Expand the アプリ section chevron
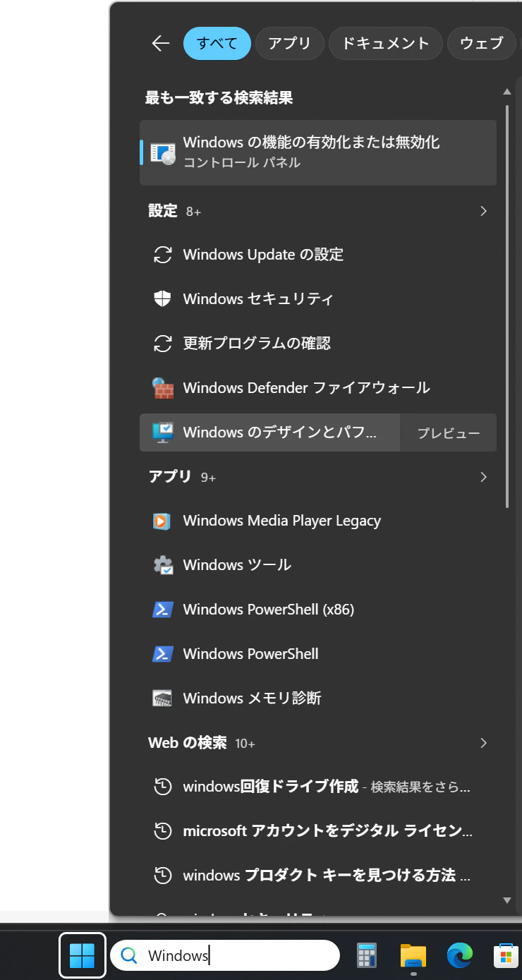 (483, 477)
